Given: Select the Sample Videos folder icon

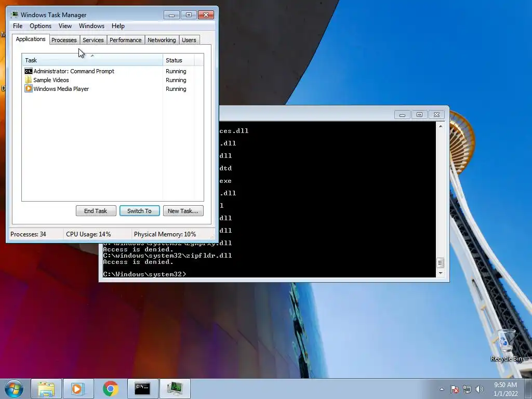Looking at the screenshot, I should [29, 80].
